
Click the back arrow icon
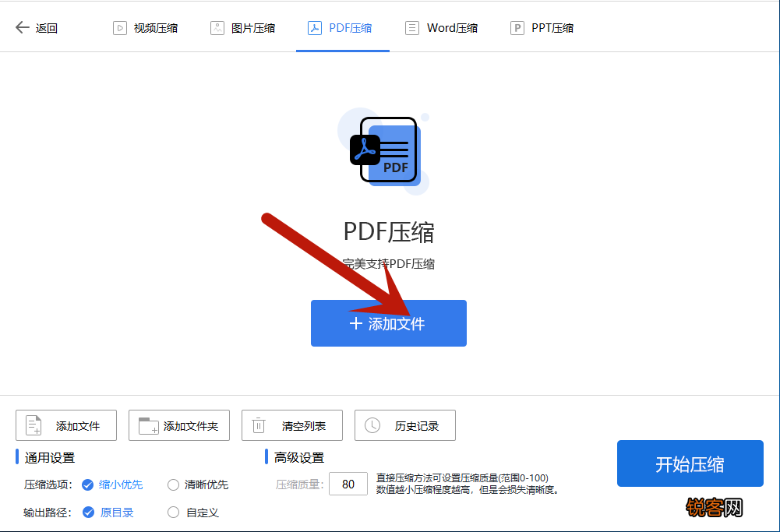point(23,27)
